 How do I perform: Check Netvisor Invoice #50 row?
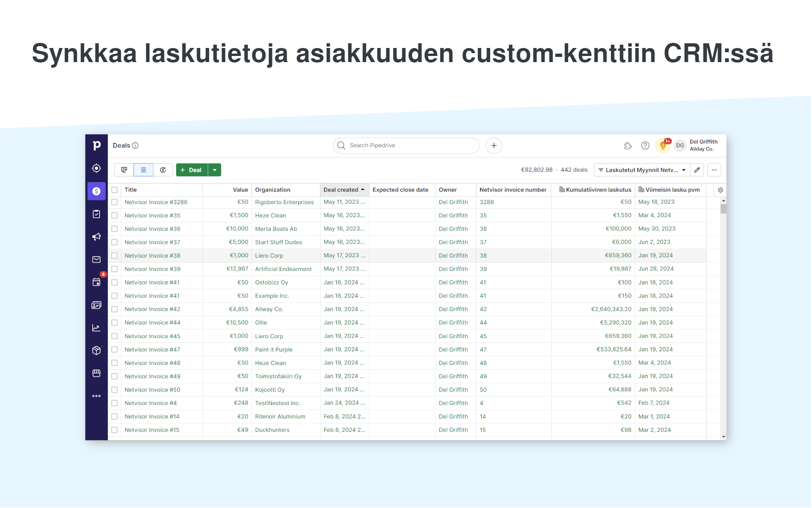click(x=115, y=390)
